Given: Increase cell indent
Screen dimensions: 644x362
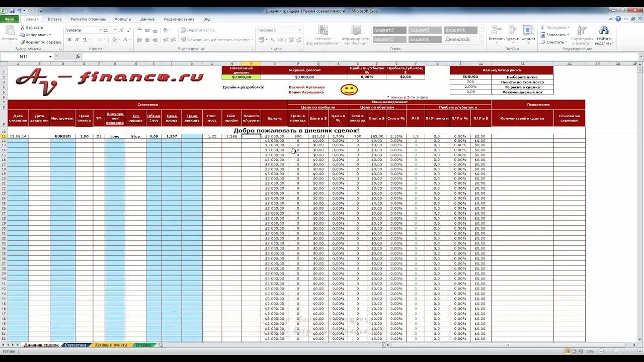Looking at the screenshot, I should 172,40.
